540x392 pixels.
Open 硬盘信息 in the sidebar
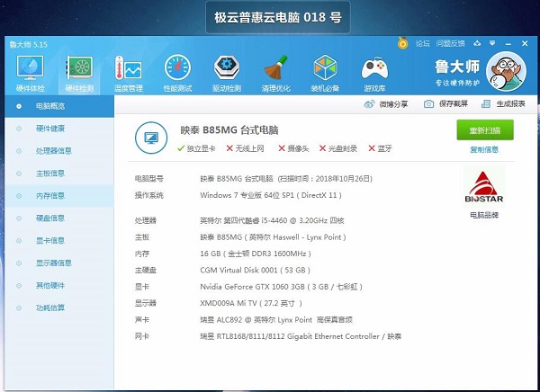coord(59,218)
